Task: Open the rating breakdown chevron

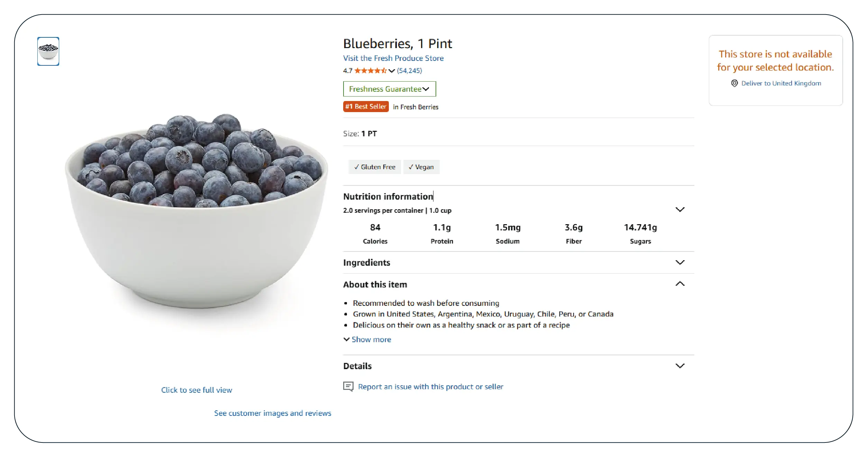Action: (392, 71)
